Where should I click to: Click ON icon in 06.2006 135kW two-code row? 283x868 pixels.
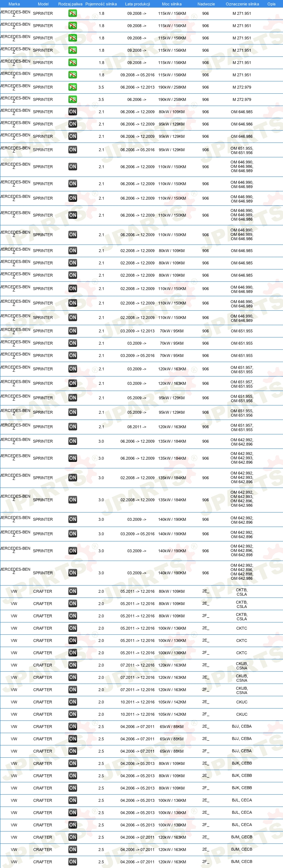(72, 441)
